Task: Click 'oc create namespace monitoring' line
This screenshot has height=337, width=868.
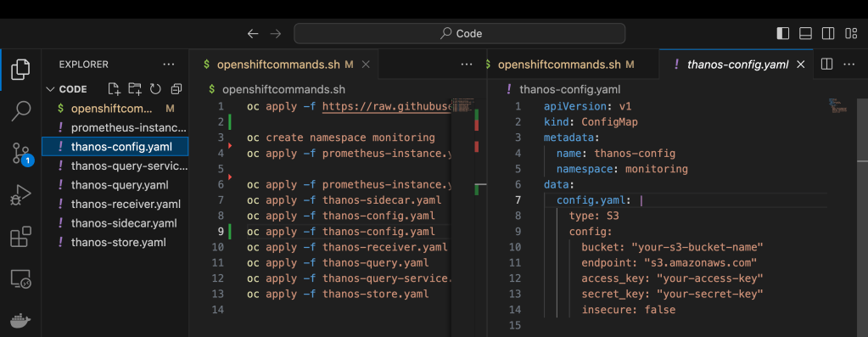Action: [x=341, y=138]
